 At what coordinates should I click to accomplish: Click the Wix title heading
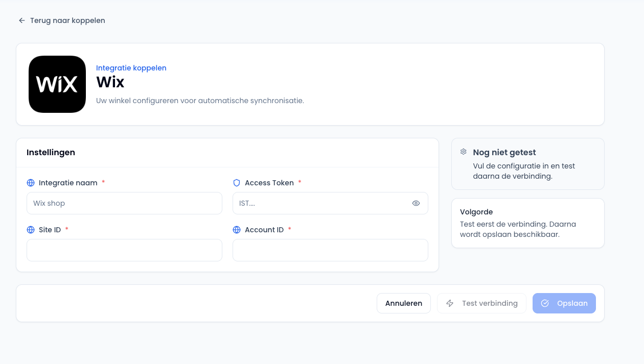[x=110, y=82]
